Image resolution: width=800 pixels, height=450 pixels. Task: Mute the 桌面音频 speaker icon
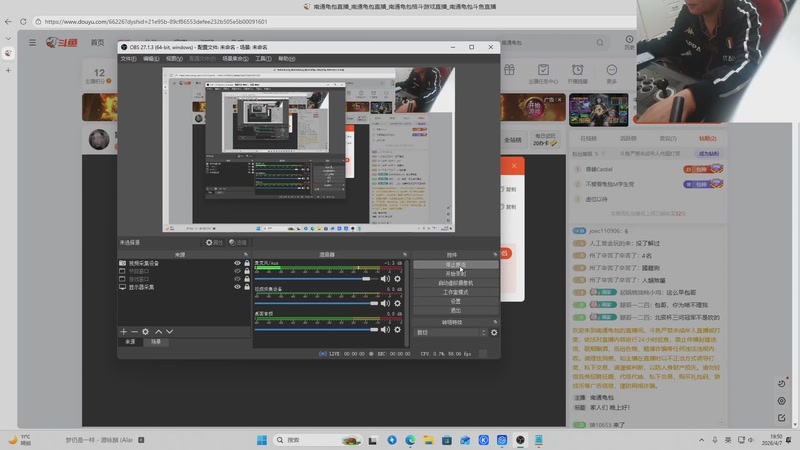point(385,330)
